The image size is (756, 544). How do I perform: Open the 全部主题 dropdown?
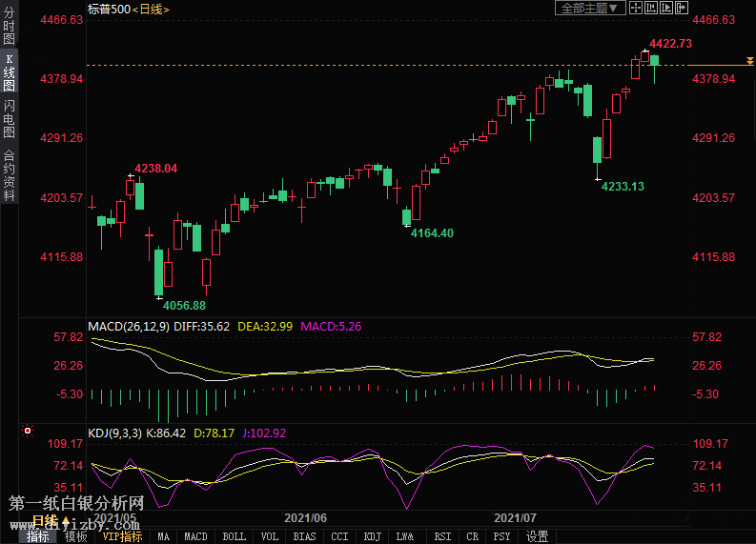point(590,8)
